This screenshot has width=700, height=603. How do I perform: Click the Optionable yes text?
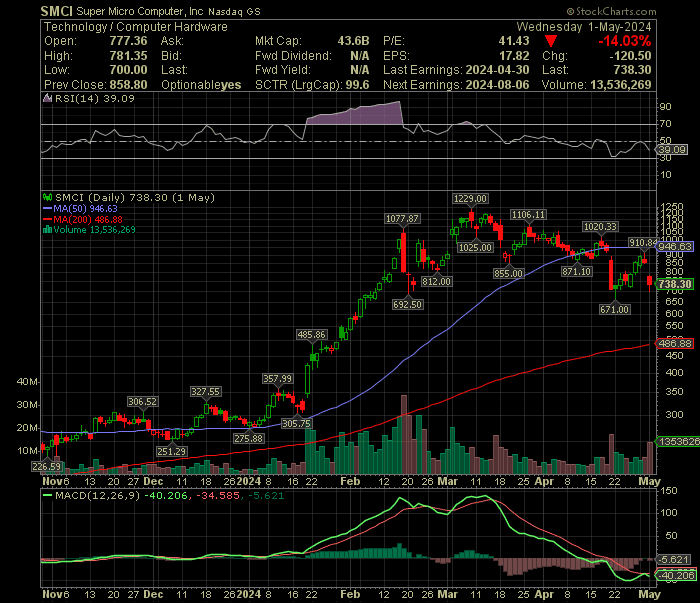tap(201, 85)
